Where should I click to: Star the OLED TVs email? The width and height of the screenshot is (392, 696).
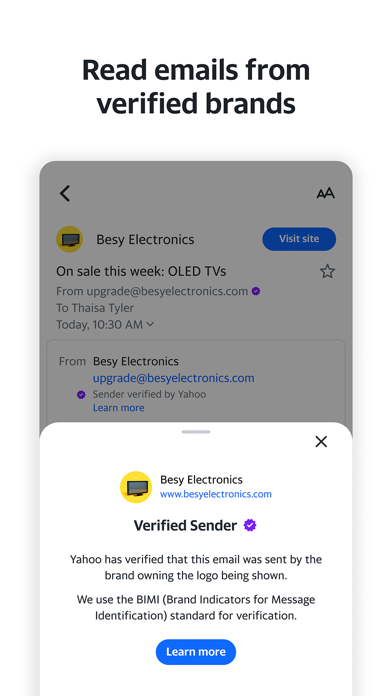[x=327, y=271]
